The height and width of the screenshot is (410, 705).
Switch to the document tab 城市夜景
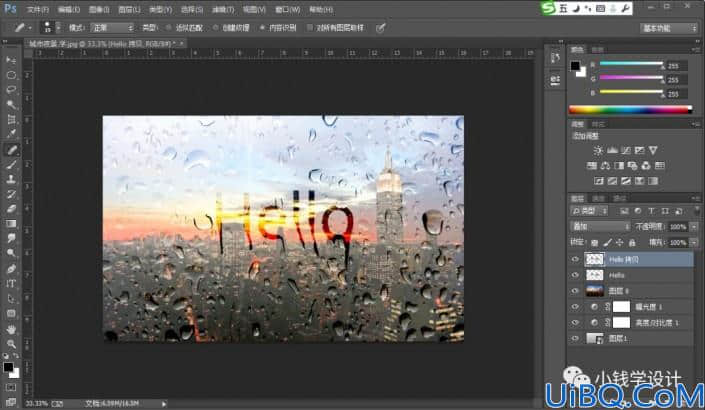coord(103,44)
